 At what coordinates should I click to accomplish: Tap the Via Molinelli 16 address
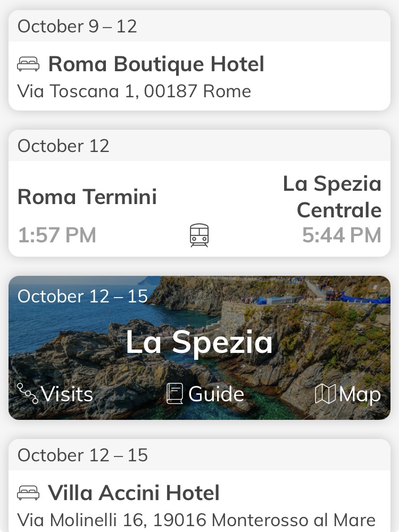pyautogui.click(x=196, y=519)
